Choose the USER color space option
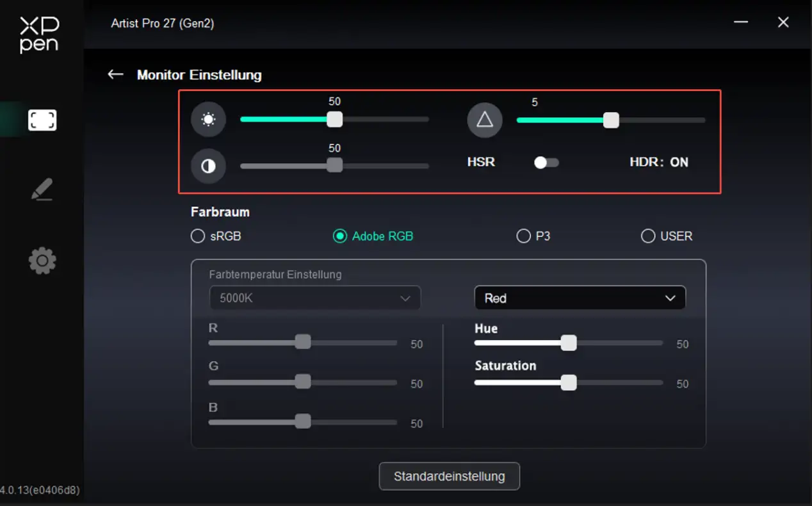The height and width of the screenshot is (506, 812). (x=648, y=236)
